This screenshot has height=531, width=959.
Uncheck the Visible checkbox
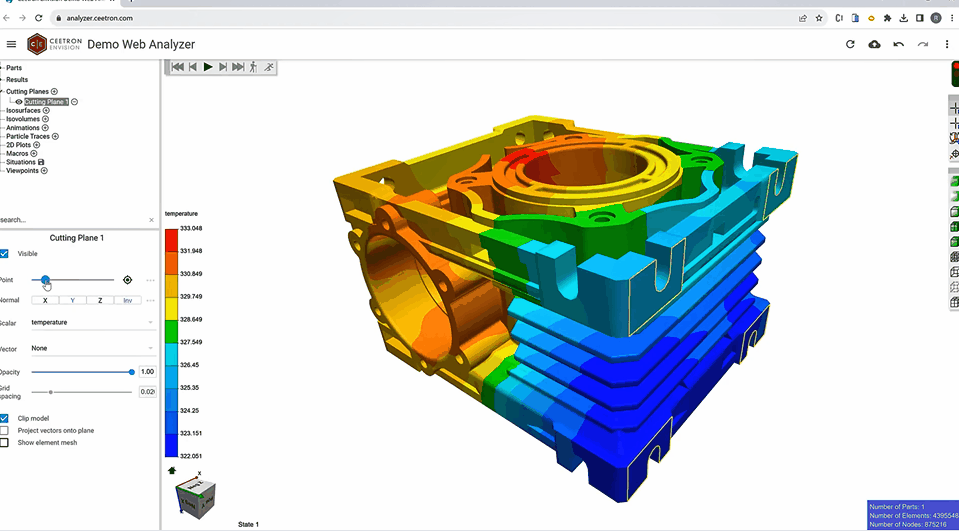pyautogui.click(x=4, y=253)
